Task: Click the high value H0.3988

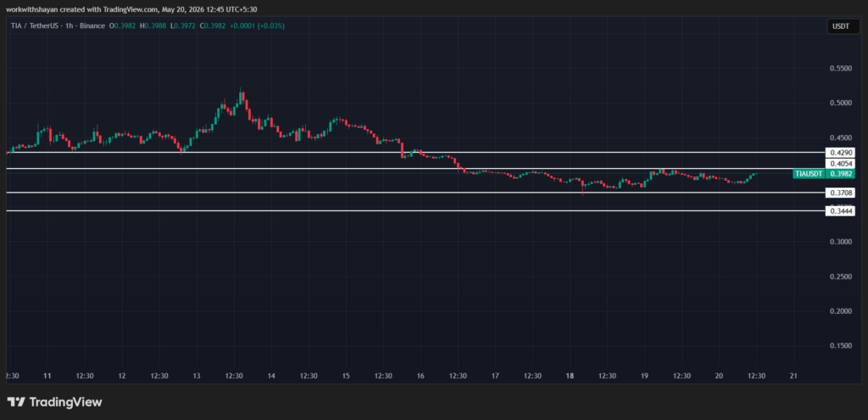Action: pyautogui.click(x=152, y=25)
